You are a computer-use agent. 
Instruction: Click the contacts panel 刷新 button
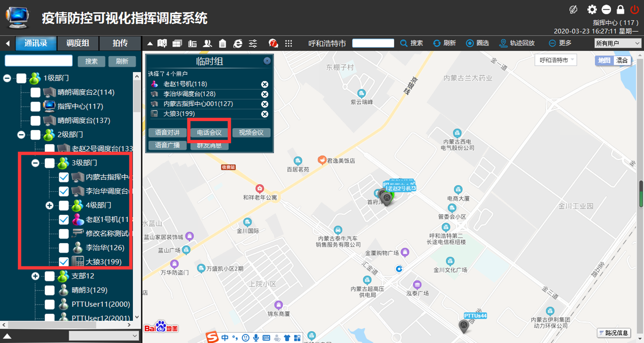(122, 61)
